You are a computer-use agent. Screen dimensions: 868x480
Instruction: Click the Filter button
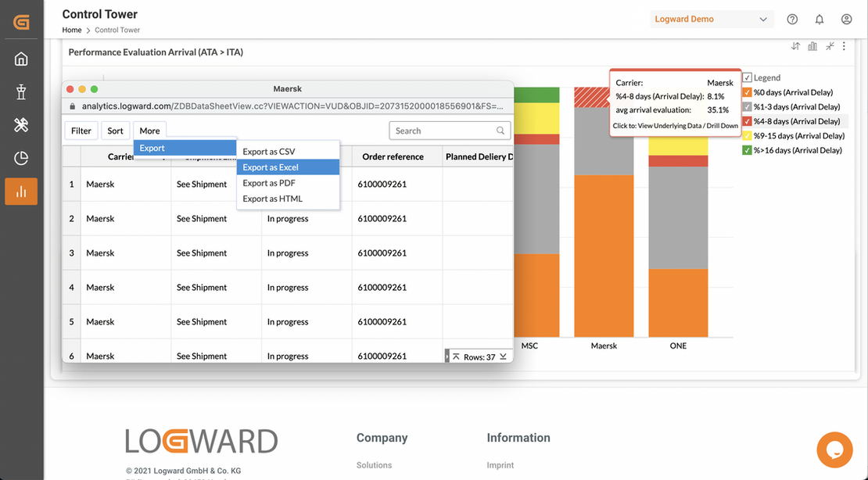pos(81,130)
